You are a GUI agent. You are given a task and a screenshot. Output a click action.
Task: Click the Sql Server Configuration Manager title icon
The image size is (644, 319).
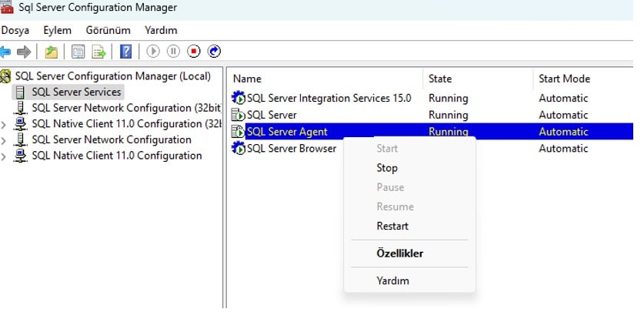pyautogui.click(x=7, y=8)
